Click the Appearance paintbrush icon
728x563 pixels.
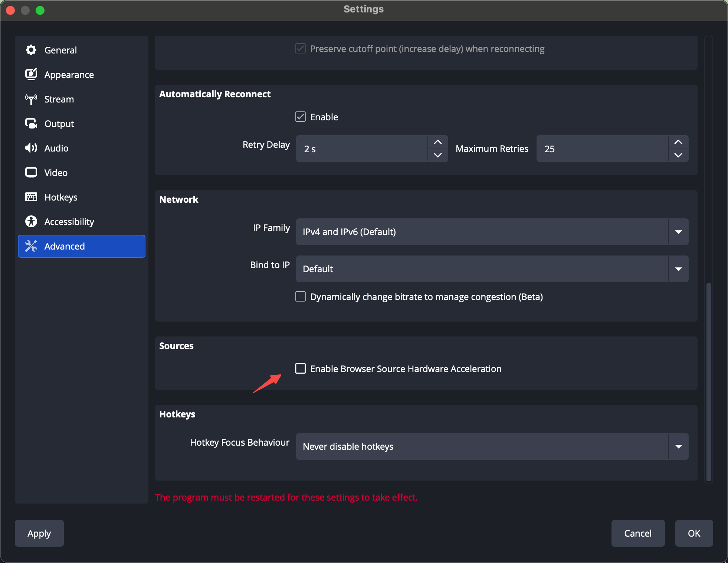click(31, 74)
